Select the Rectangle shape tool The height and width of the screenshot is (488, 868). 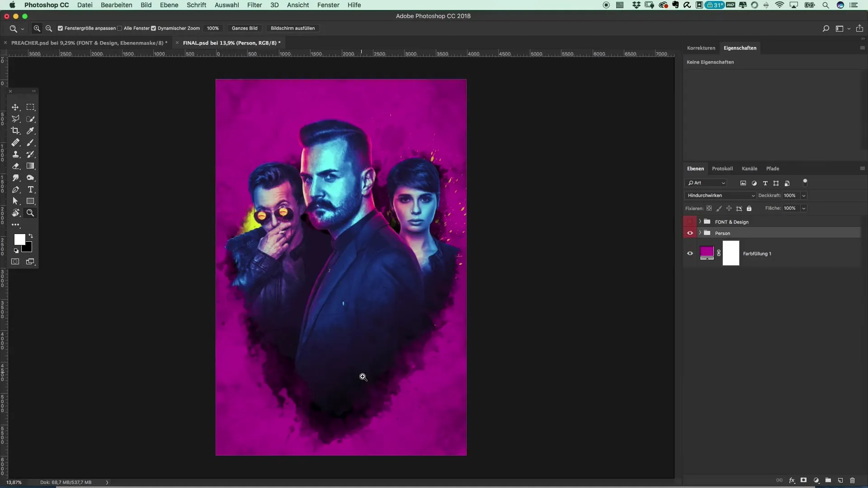click(30, 201)
